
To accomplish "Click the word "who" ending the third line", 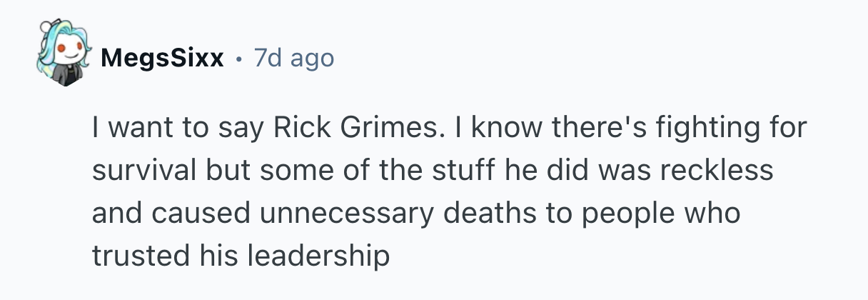I will point(712,213).
